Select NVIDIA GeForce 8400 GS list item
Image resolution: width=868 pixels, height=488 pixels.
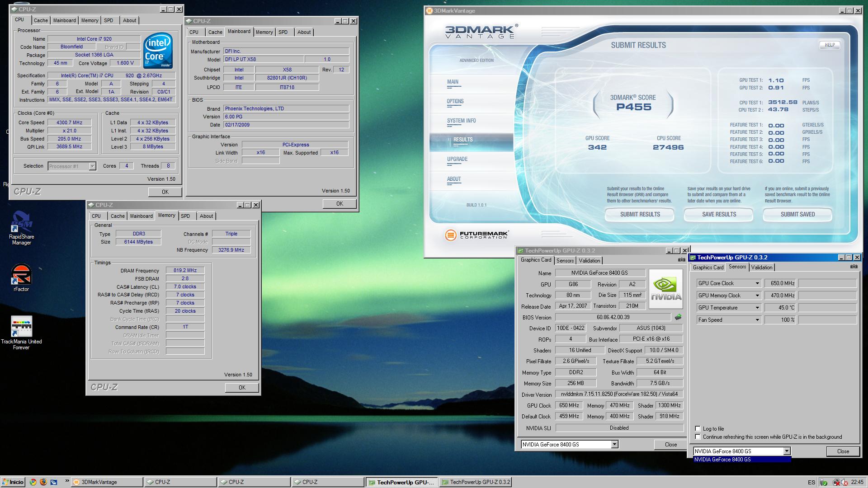742,460
